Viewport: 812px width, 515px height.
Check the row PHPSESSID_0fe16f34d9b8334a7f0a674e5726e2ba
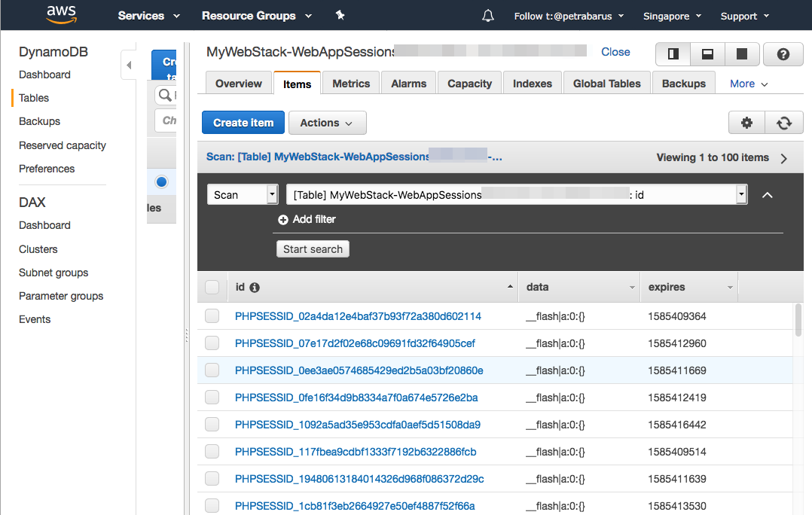[x=212, y=397]
